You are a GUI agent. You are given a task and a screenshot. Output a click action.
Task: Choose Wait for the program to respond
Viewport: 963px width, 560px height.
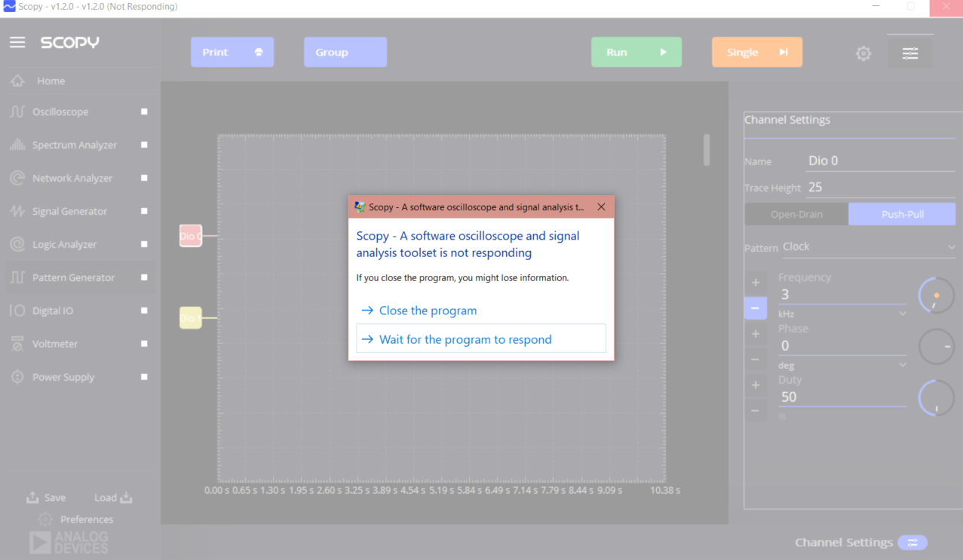(481, 339)
